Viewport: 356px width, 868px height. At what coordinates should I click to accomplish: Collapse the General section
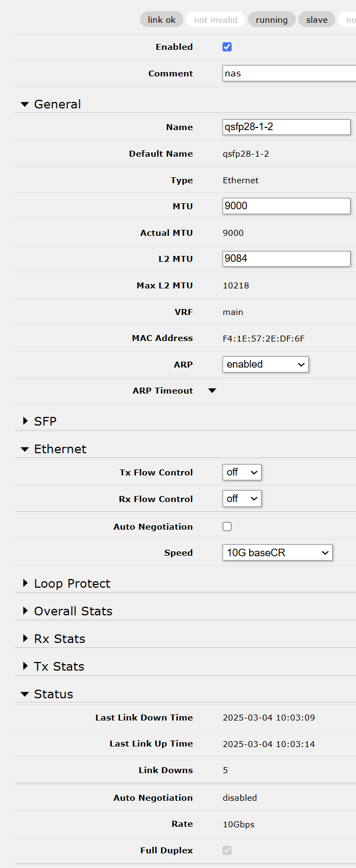click(25, 104)
